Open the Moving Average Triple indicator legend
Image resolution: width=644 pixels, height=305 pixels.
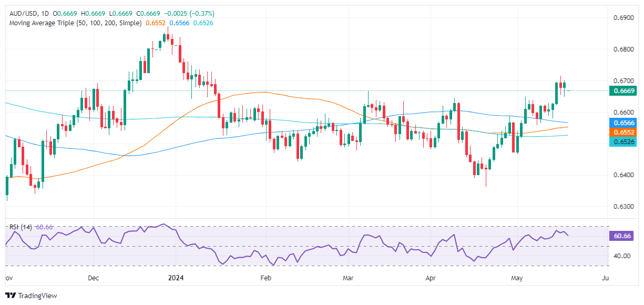75,23
